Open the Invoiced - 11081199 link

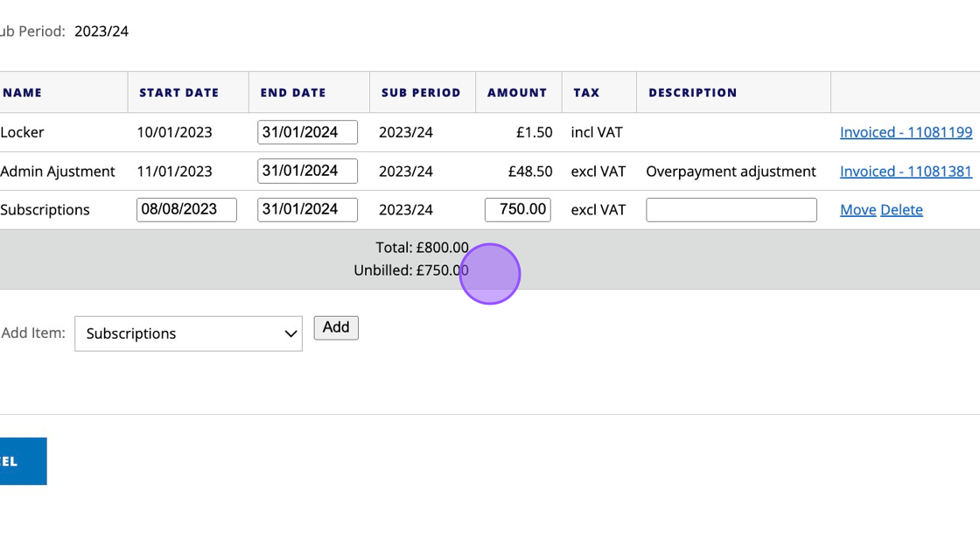coord(906,132)
